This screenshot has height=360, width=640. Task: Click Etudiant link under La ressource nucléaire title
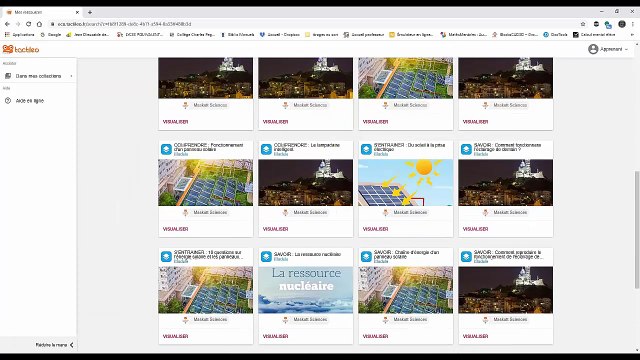tap(281, 259)
